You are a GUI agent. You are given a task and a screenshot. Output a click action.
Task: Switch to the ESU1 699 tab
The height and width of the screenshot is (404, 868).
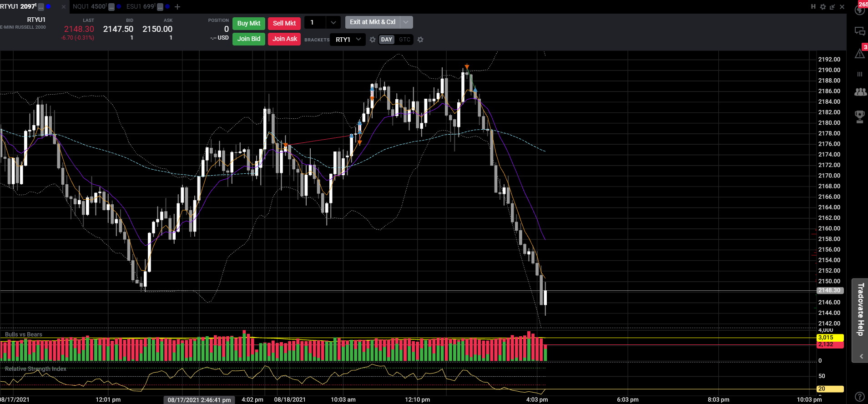tap(141, 6)
